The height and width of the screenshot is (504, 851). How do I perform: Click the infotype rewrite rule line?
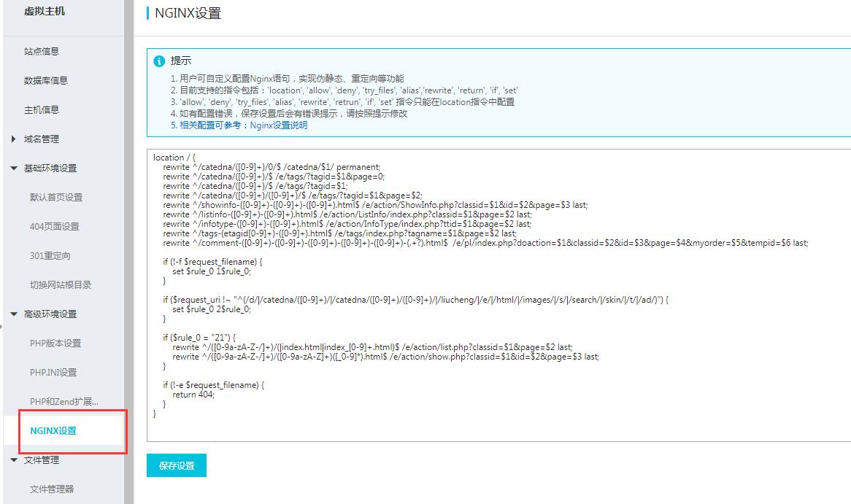point(347,224)
